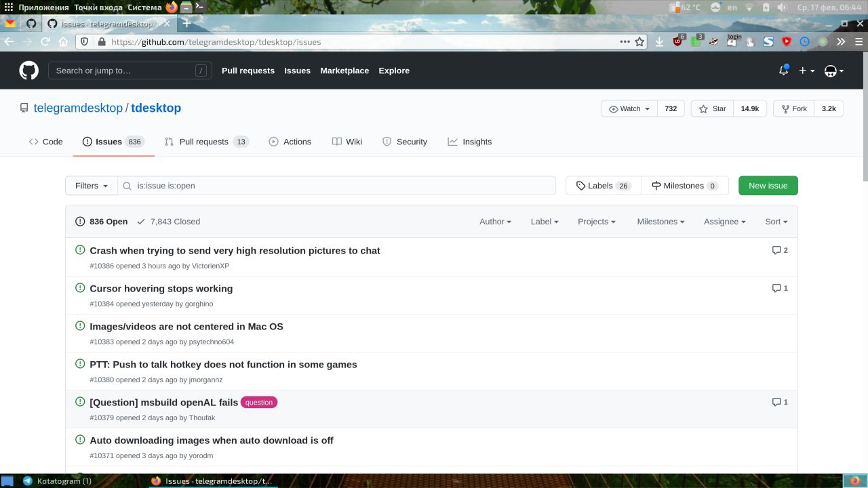This screenshot has width=868, height=488.
Task: Fork the tdesktop repository
Action: click(793, 108)
